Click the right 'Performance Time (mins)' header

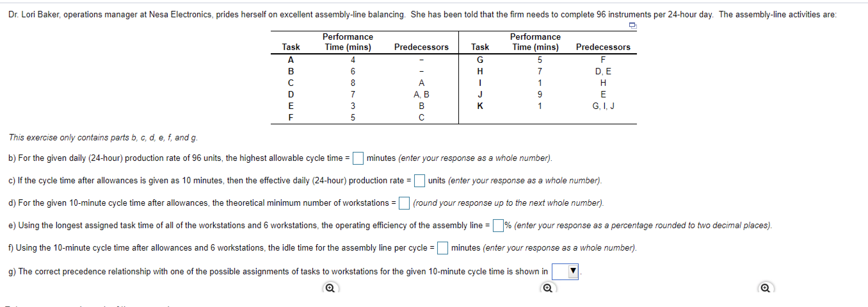535,42
